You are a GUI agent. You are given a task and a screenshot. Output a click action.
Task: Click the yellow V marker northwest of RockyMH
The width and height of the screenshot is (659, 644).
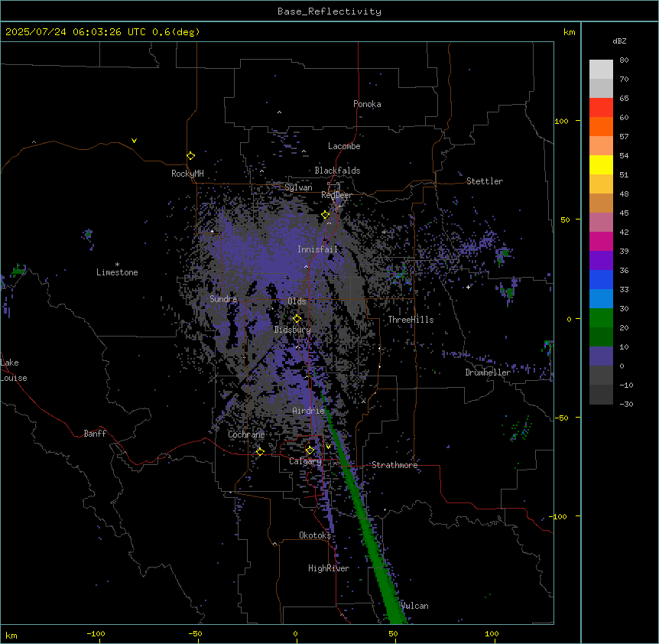[x=134, y=141]
